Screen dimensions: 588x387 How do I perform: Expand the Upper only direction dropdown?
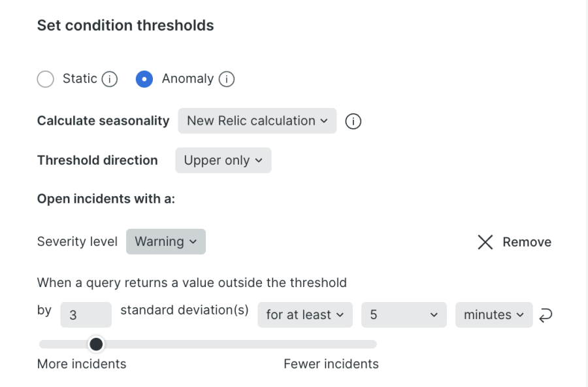point(223,161)
